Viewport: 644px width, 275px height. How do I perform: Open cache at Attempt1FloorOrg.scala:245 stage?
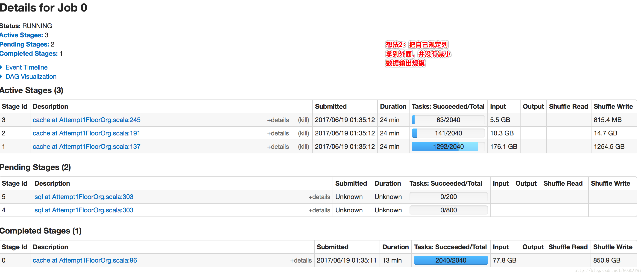tap(87, 120)
